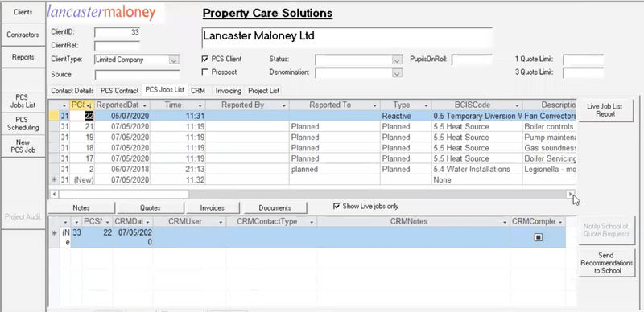Open the Reported By column filter arrow
Screen dimensions: 644x312
(x=284, y=105)
